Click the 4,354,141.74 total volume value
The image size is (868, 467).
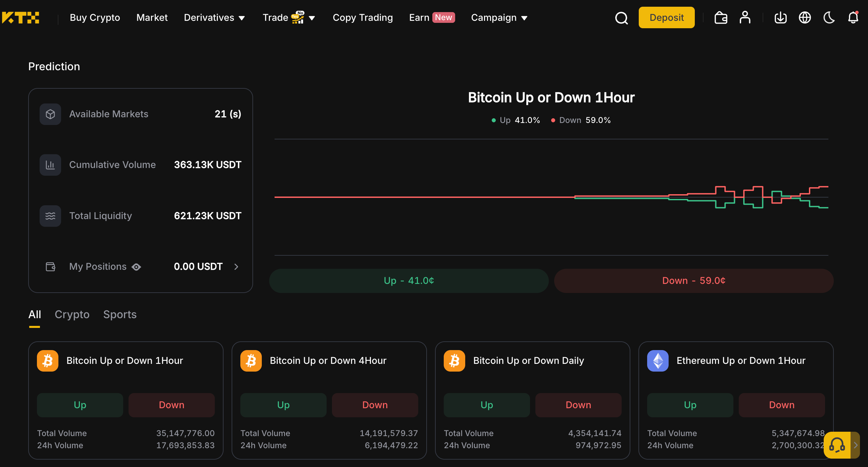click(595, 433)
